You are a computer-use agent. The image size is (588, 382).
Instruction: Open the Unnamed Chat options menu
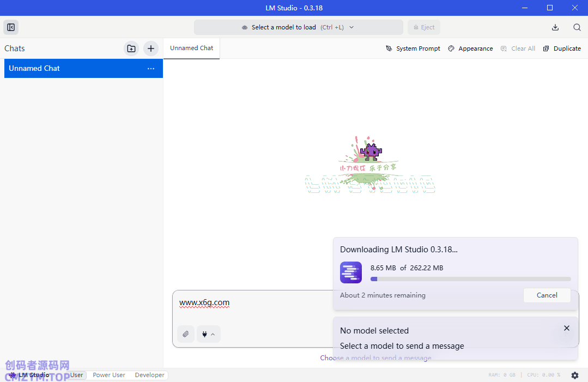(151, 69)
